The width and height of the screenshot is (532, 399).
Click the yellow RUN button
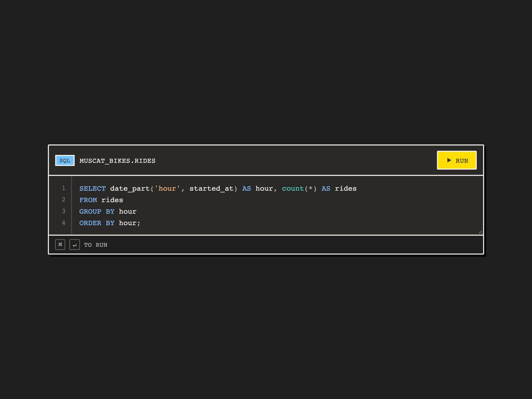[x=456, y=160]
